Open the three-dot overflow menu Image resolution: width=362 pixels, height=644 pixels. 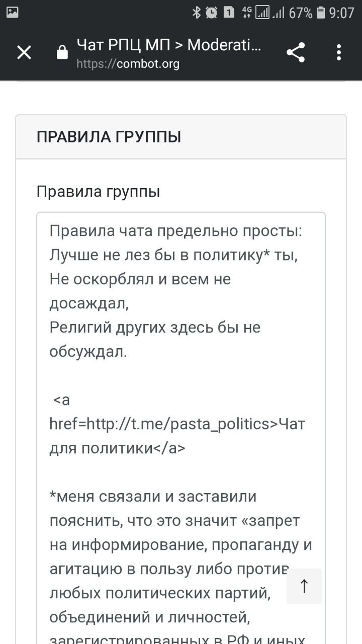tap(339, 52)
